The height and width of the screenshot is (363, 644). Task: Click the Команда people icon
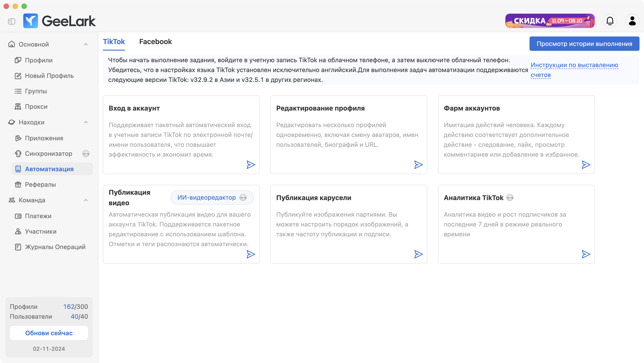11,200
